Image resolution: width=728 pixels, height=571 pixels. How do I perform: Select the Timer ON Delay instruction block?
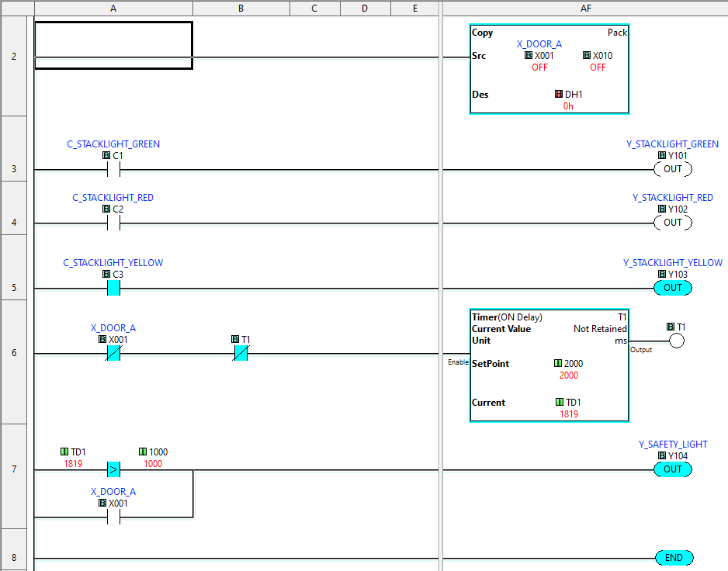549,365
